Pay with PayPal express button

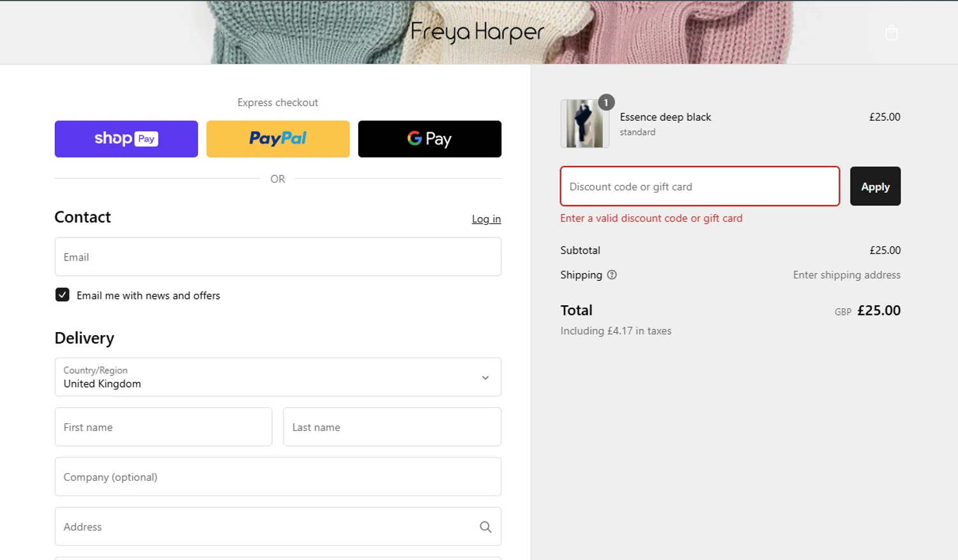[x=278, y=139]
